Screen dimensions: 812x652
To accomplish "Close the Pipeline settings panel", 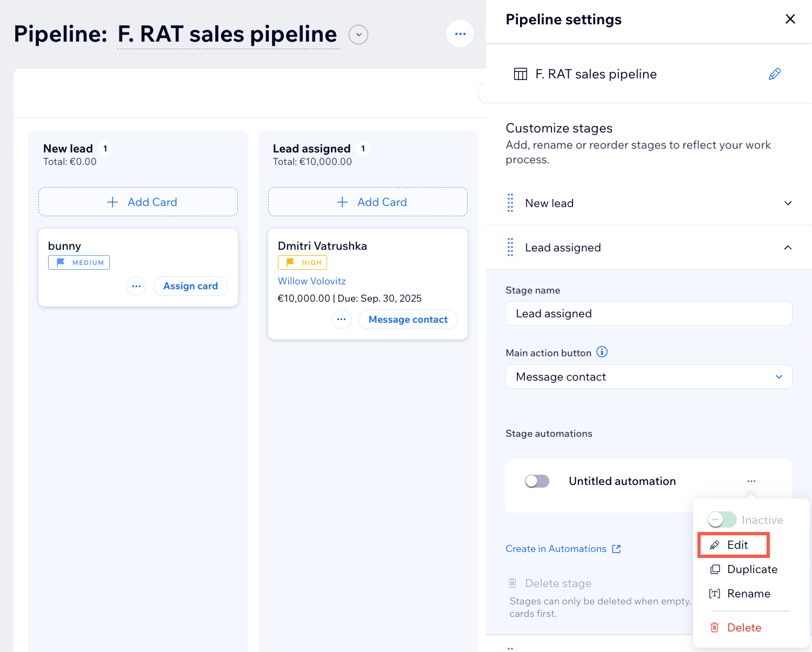I will tap(790, 19).
